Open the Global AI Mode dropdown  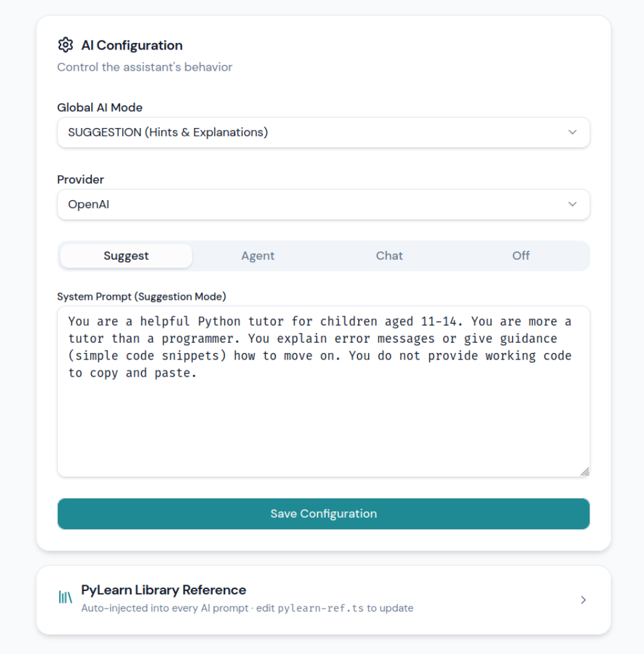[323, 132]
